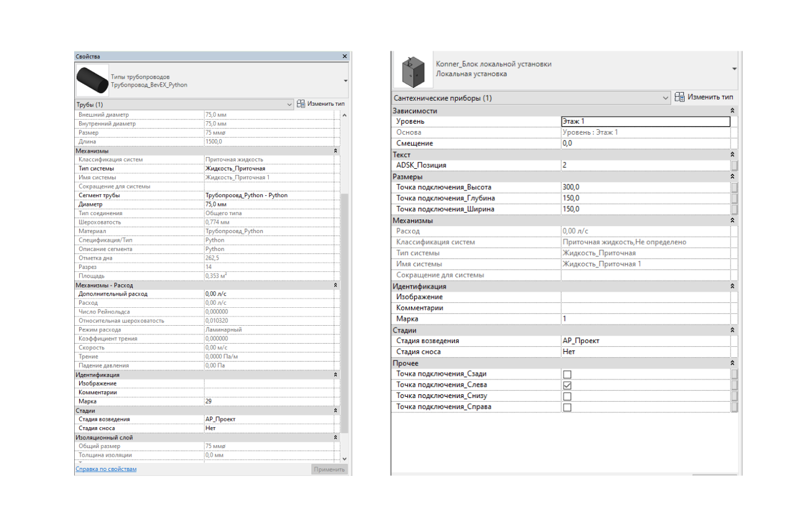Image resolution: width=812 pixels, height=526 pixels.
Task: Click the Уровень value field Этаж 1
Action: (x=645, y=122)
